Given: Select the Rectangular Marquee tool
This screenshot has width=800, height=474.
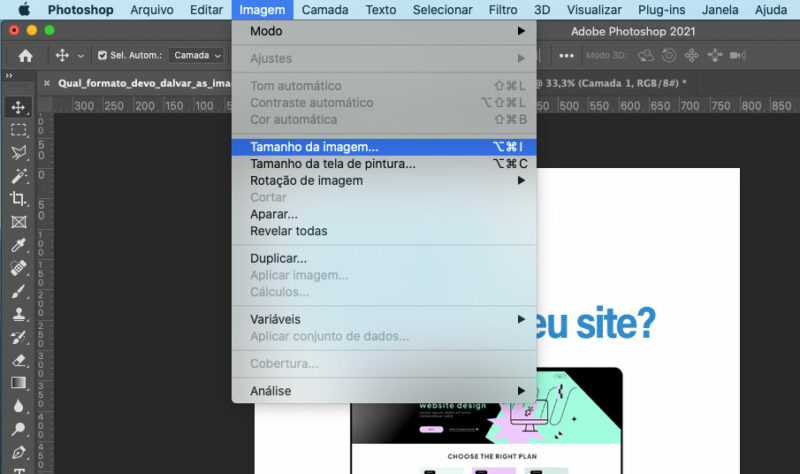Looking at the screenshot, I should [18, 130].
